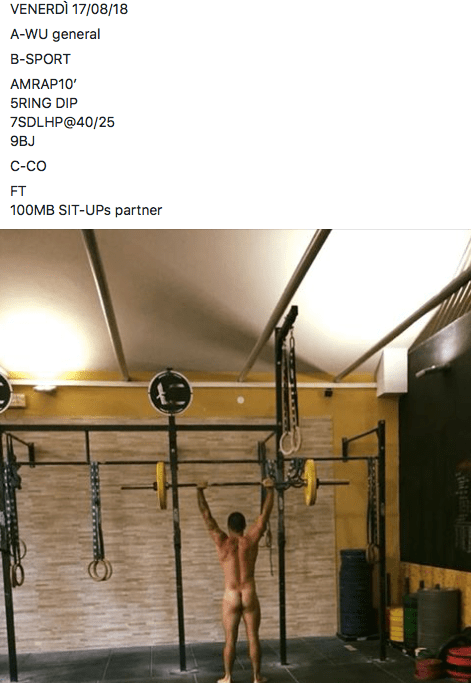Click the right yellow barbell plate

pos(310,482)
